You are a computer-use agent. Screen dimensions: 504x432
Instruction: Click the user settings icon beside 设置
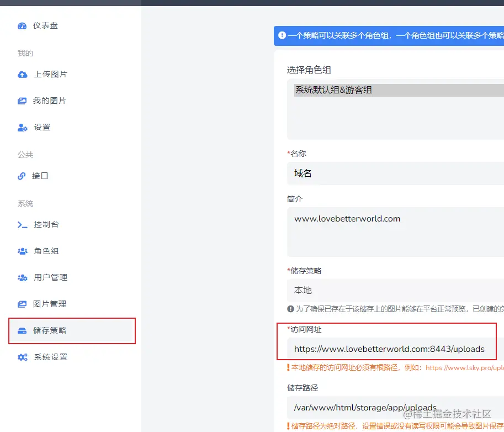(22, 128)
